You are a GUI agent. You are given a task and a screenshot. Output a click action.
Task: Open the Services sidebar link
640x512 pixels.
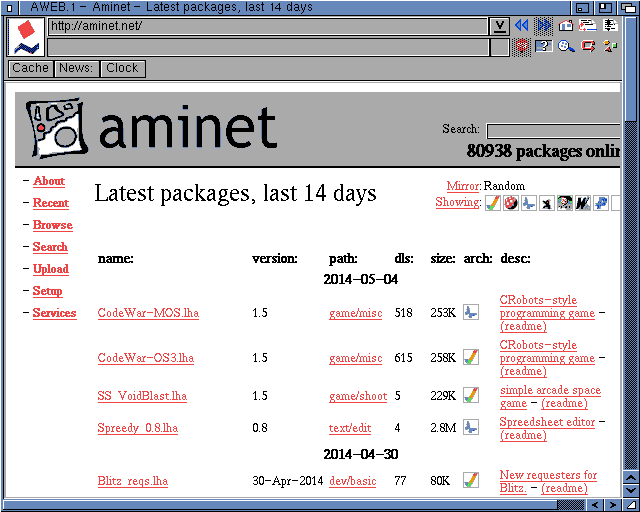tap(54, 313)
